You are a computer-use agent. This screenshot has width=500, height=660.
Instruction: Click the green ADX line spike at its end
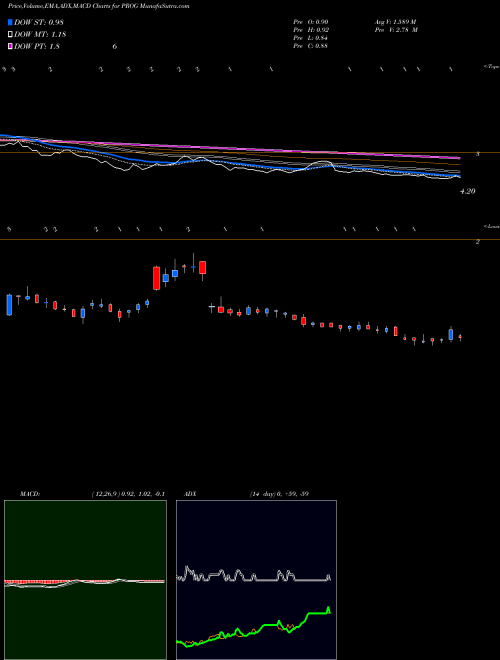[x=328, y=610]
